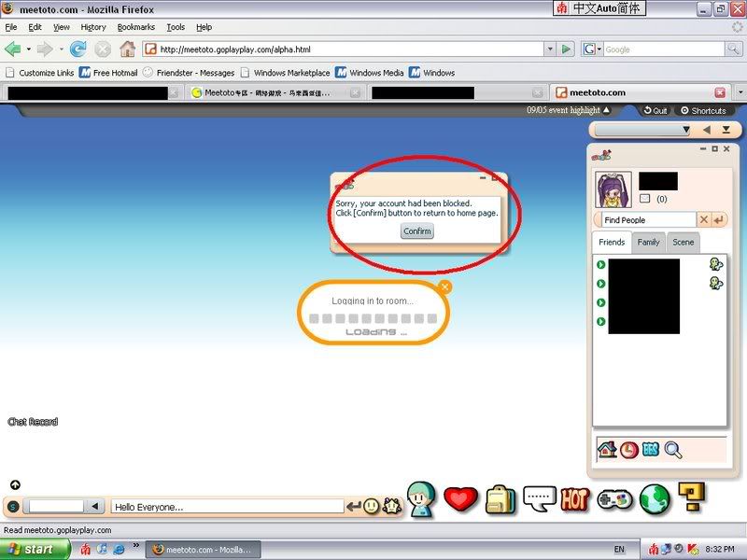Click the green globe icon
The height and width of the screenshot is (560, 747).
click(655, 498)
